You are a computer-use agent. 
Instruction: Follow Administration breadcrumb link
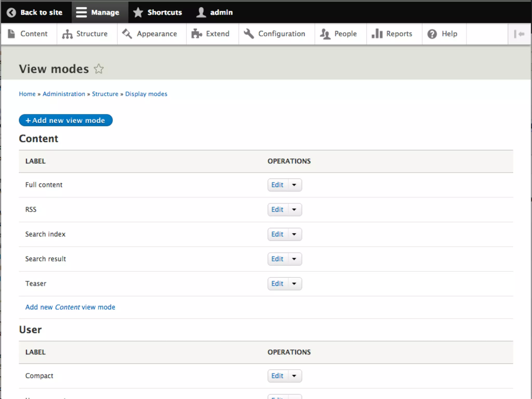[x=64, y=94]
